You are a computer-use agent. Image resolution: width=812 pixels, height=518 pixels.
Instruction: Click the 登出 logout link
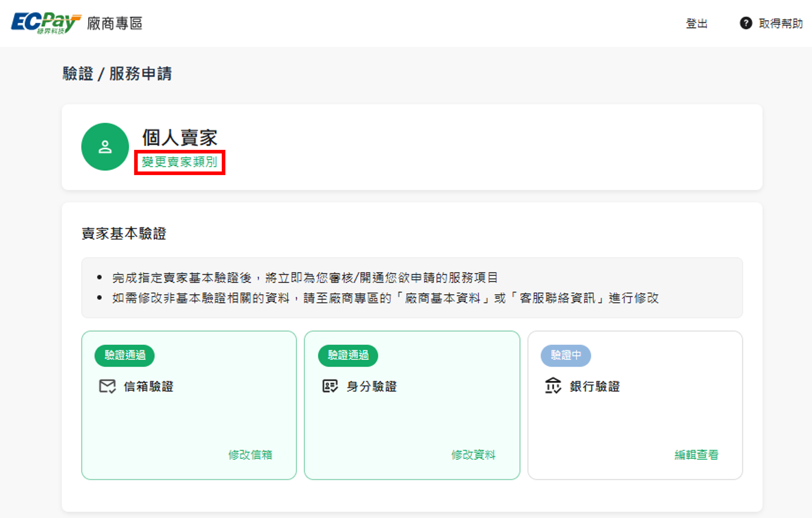[x=696, y=24]
